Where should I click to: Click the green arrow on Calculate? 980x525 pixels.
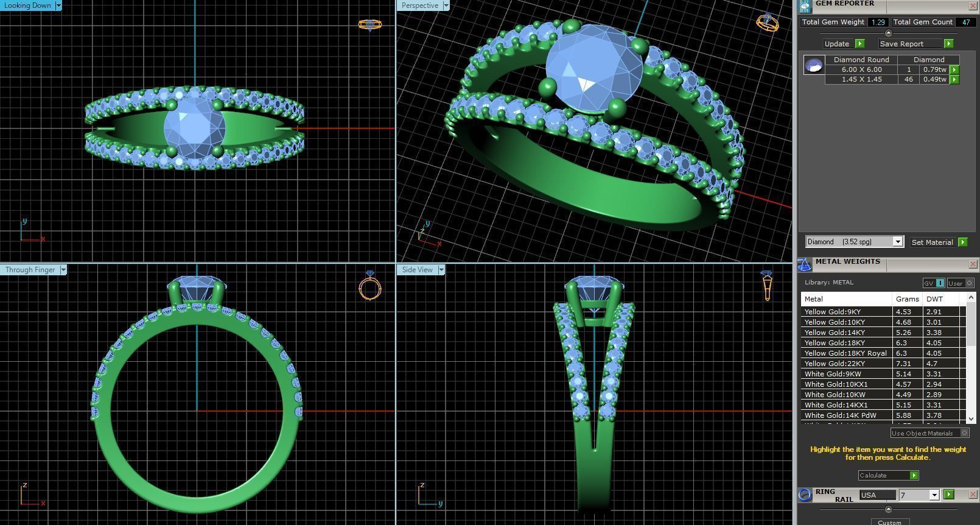point(914,475)
